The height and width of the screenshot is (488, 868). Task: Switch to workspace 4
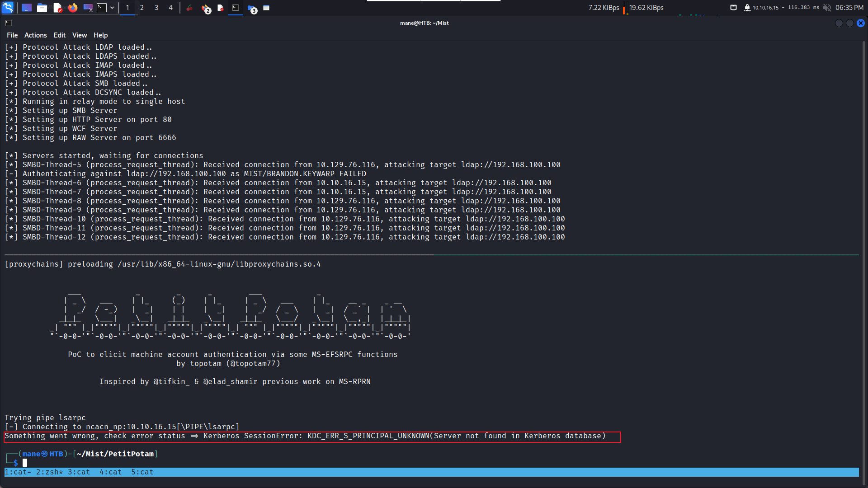pos(170,8)
